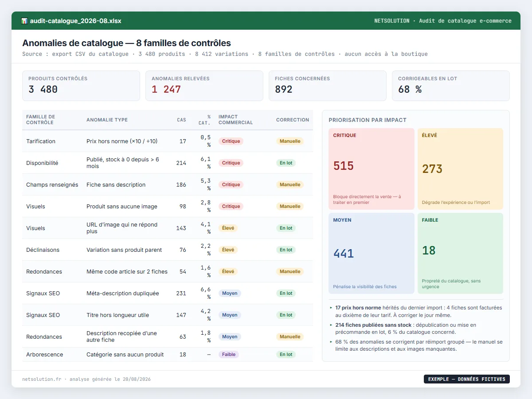The image size is (532, 399).
Task: Click the Manuelle badge in the 63 cases row
Action: [x=290, y=336]
